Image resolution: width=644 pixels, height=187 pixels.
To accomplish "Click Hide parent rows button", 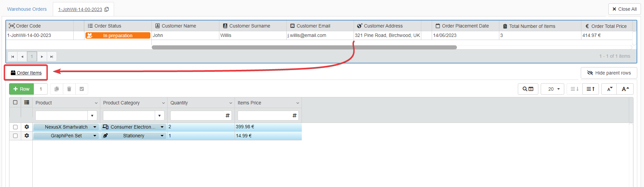I will click(609, 73).
